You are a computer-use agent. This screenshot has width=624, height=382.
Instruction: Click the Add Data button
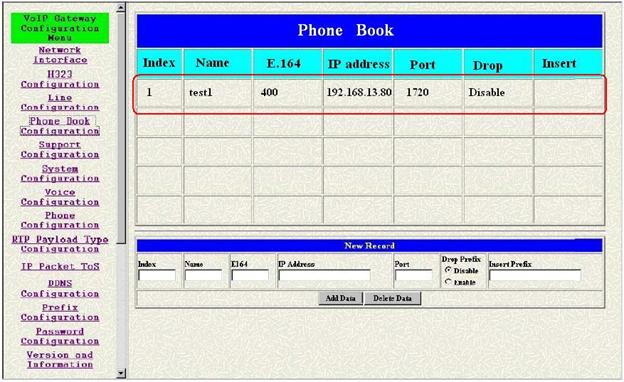pyautogui.click(x=341, y=298)
